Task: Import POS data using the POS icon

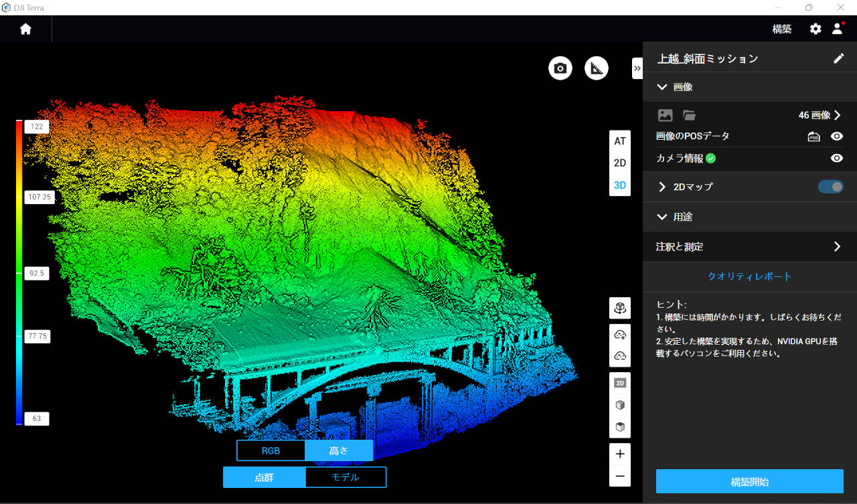Action: (813, 137)
